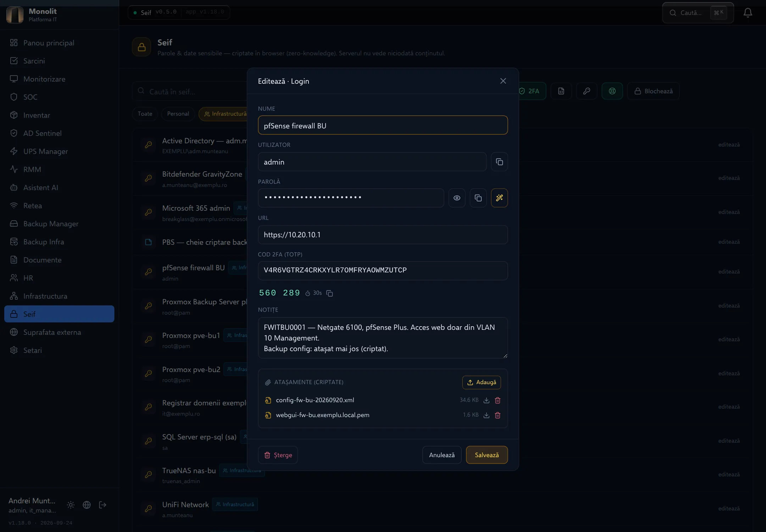Download the webgui-fw-bu.exemplu.local.pem file

coord(487,415)
